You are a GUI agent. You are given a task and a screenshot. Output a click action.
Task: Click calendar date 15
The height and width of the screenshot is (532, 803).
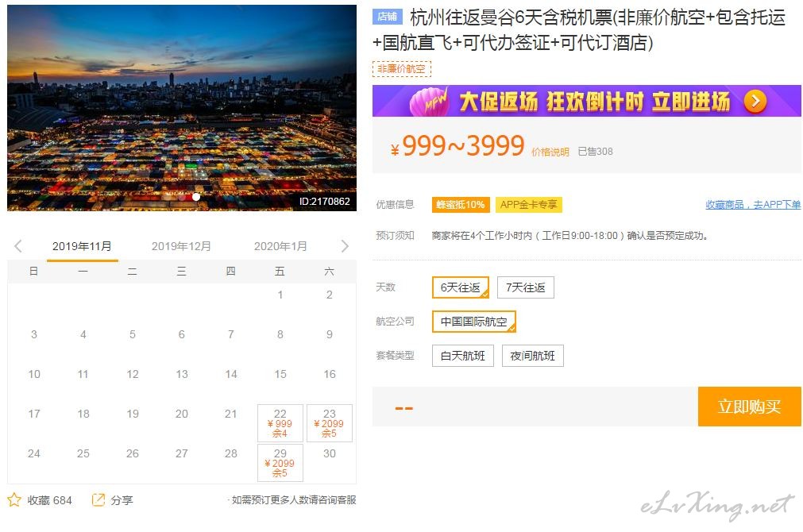pos(280,374)
